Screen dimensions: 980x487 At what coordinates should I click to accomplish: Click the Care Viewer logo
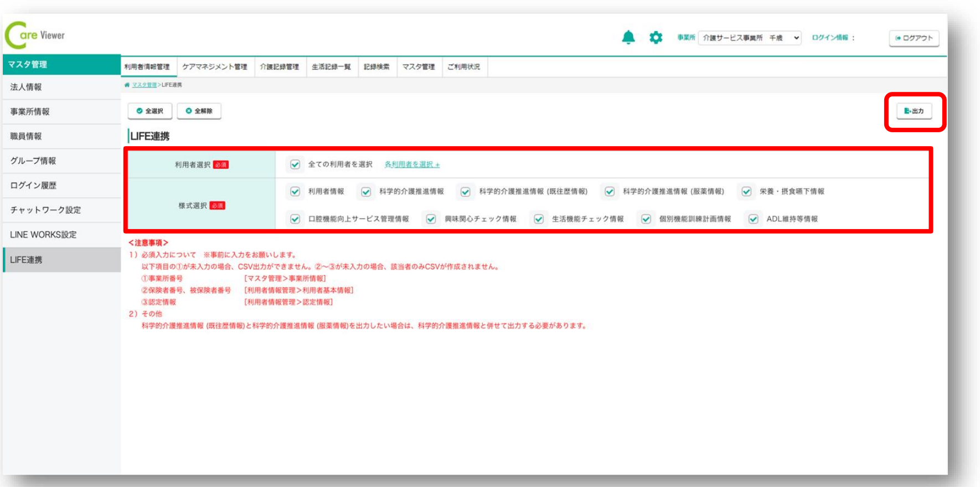pyautogui.click(x=35, y=35)
